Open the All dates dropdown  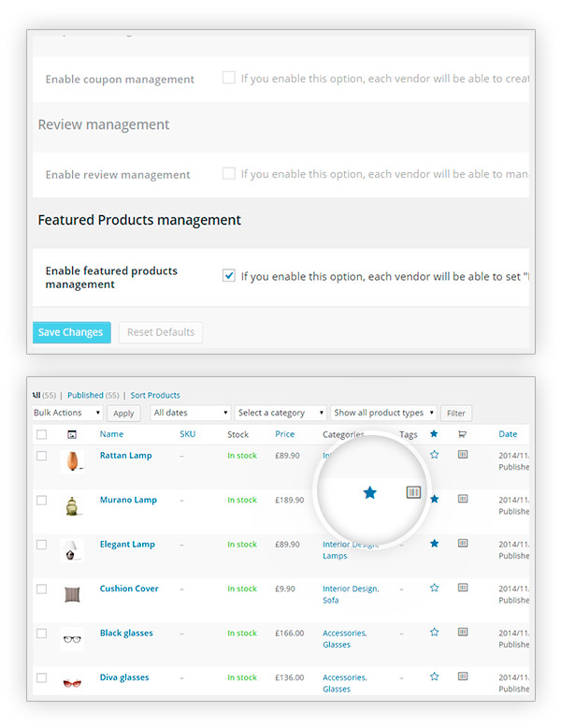click(x=190, y=413)
